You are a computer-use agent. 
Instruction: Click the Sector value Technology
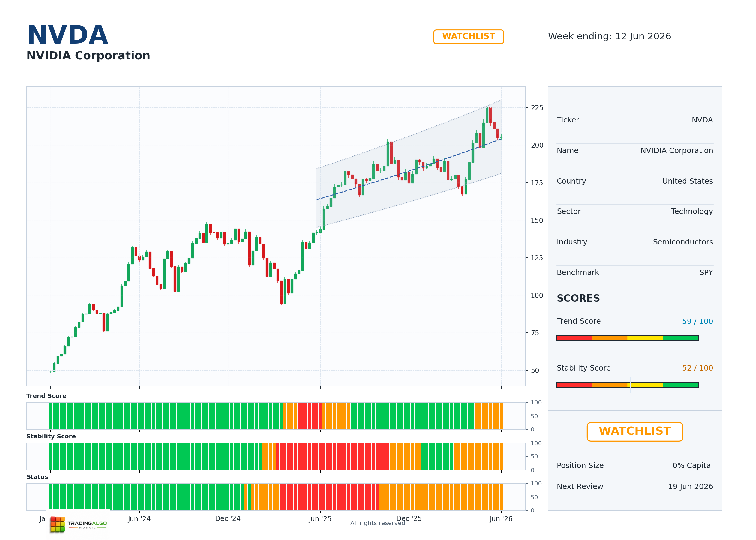pos(692,211)
